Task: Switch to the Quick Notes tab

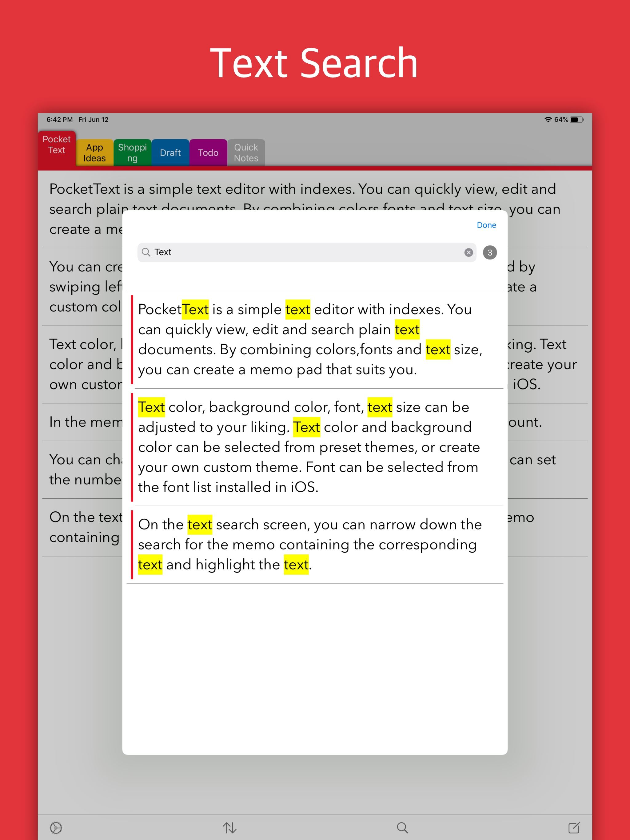Action: 246,153
